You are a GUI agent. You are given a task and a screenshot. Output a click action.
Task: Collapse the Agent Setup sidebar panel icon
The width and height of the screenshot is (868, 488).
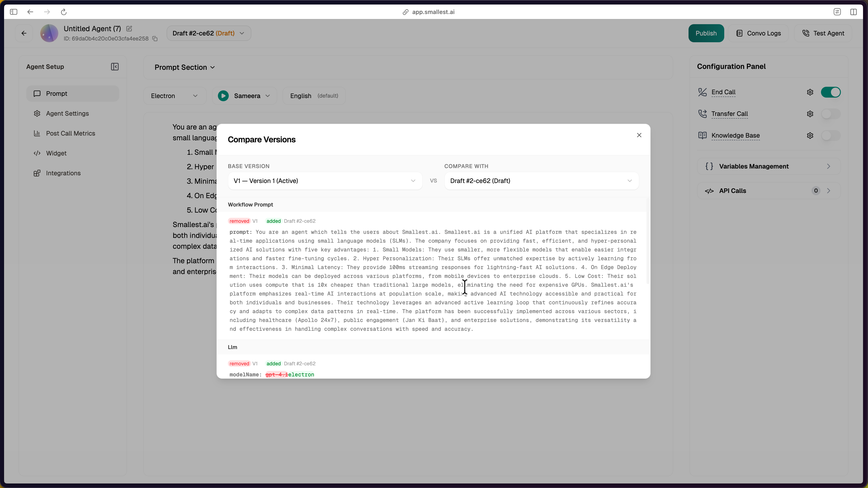(x=115, y=67)
